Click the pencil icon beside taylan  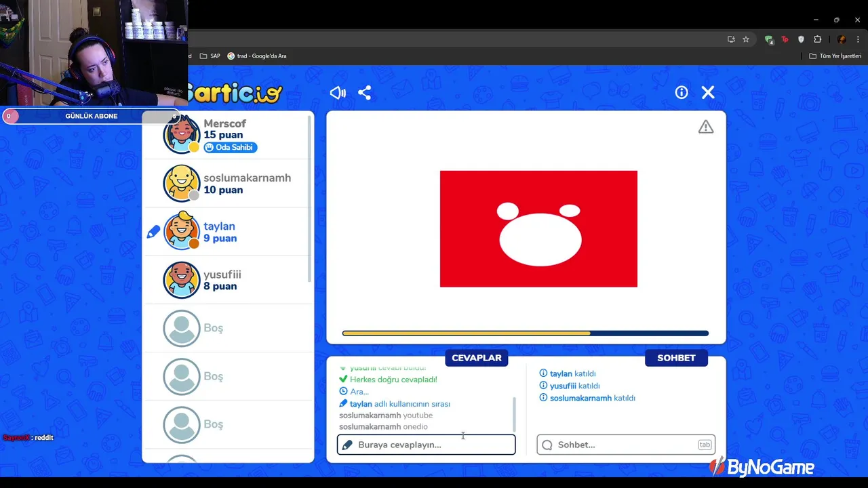pos(153,232)
